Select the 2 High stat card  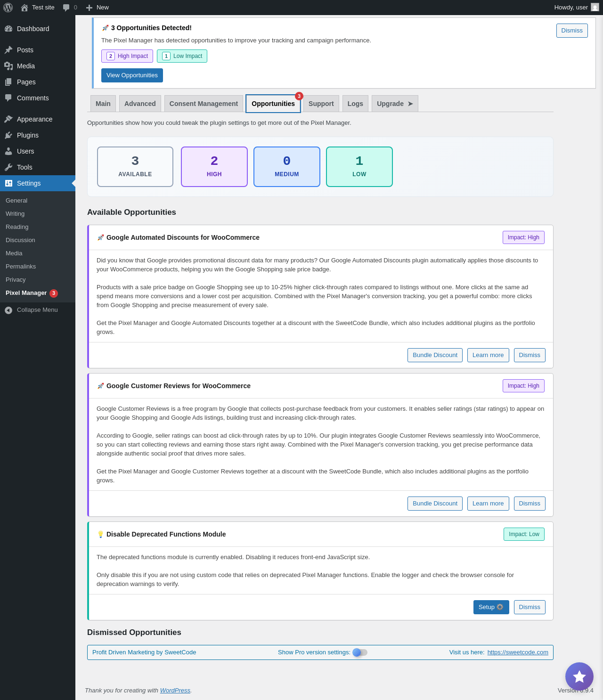point(214,167)
